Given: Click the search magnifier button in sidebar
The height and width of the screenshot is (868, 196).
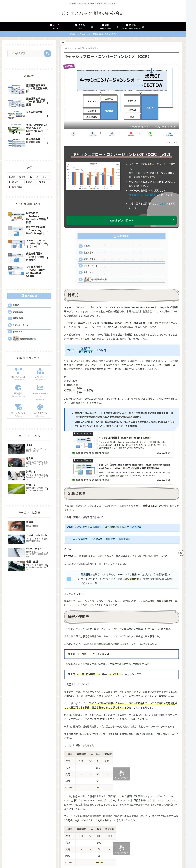Looking at the screenshot, I should tap(47, 53).
